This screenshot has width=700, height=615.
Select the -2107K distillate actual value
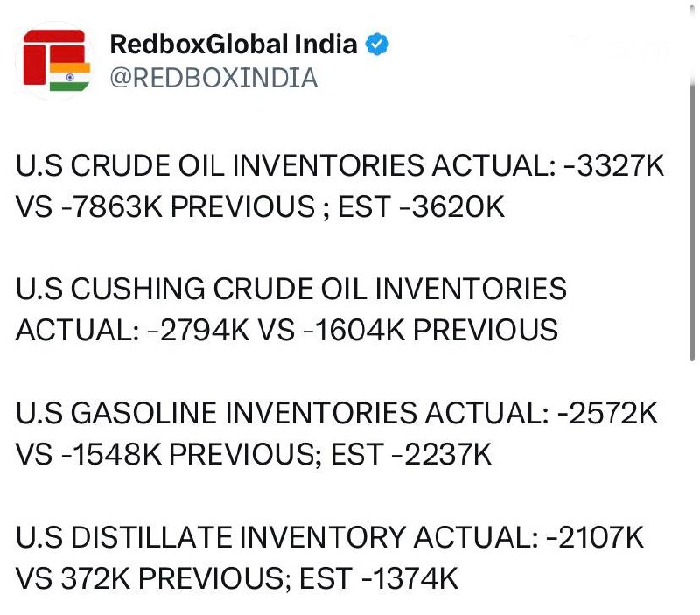point(595,536)
